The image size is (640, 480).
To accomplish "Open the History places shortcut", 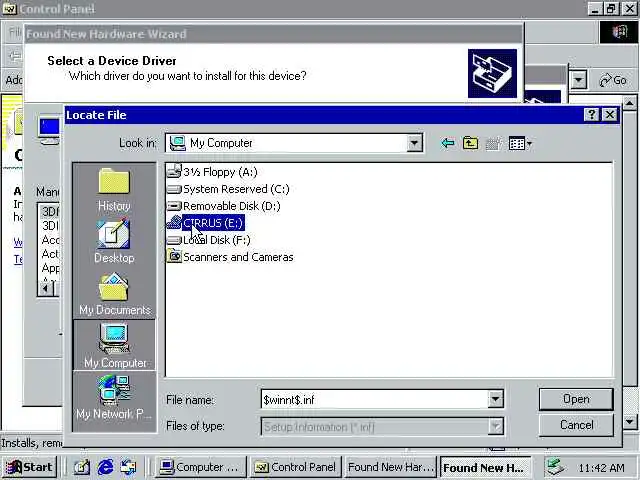I will (114, 190).
